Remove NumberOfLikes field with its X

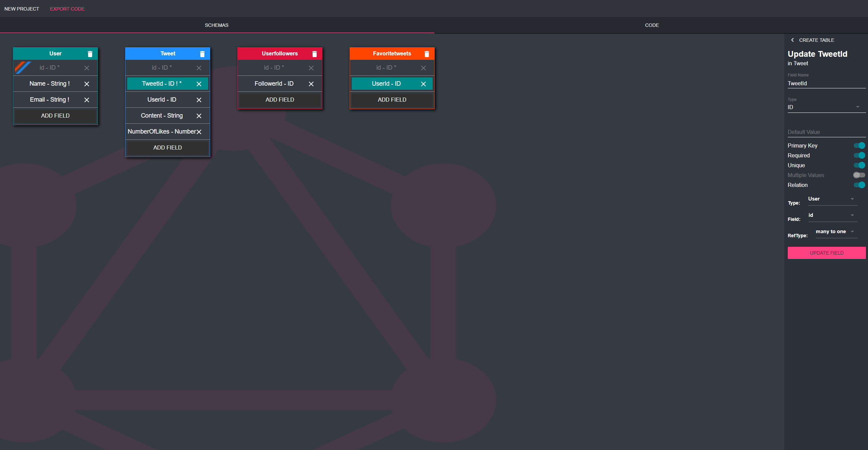199,132
